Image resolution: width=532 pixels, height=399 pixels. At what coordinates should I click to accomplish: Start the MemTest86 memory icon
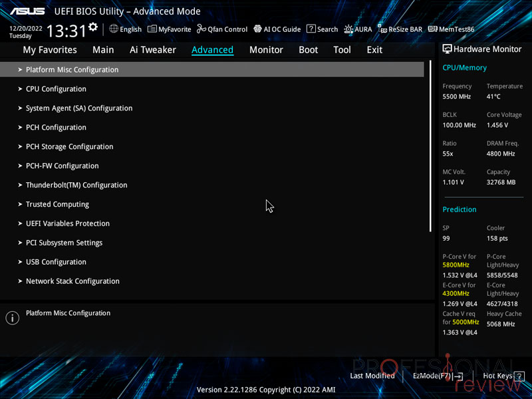coord(433,29)
